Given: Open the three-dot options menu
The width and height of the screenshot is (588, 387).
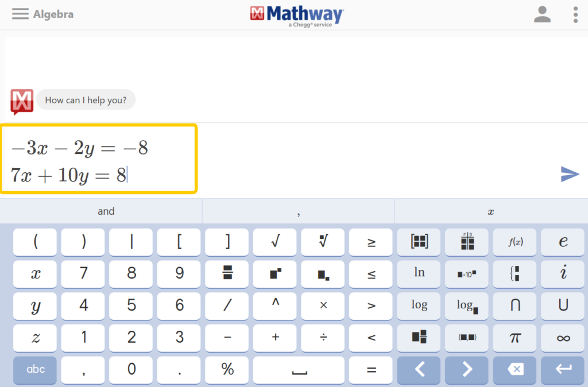Looking at the screenshot, I should pyautogui.click(x=575, y=14).
